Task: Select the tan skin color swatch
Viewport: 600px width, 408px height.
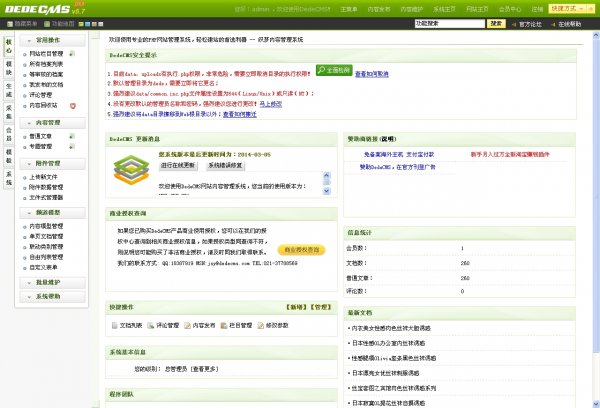Action: pos(94,24)
